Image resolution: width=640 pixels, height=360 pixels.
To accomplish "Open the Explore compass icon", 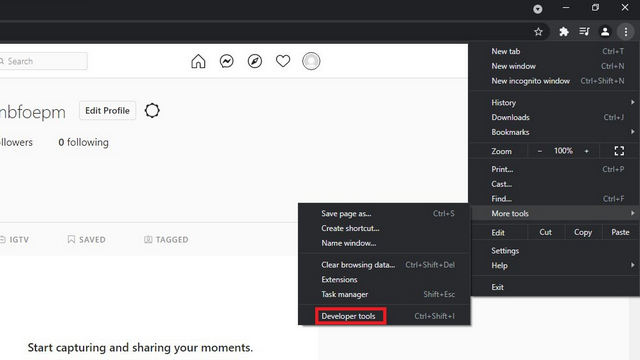I will (255, 61).
